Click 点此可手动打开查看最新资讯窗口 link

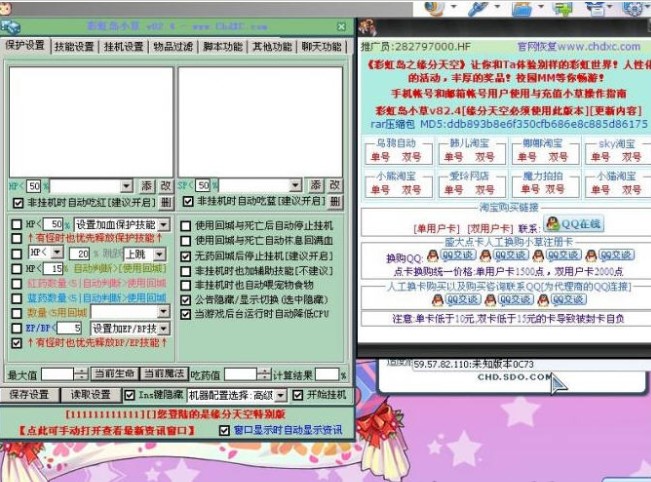click(107, 431)
